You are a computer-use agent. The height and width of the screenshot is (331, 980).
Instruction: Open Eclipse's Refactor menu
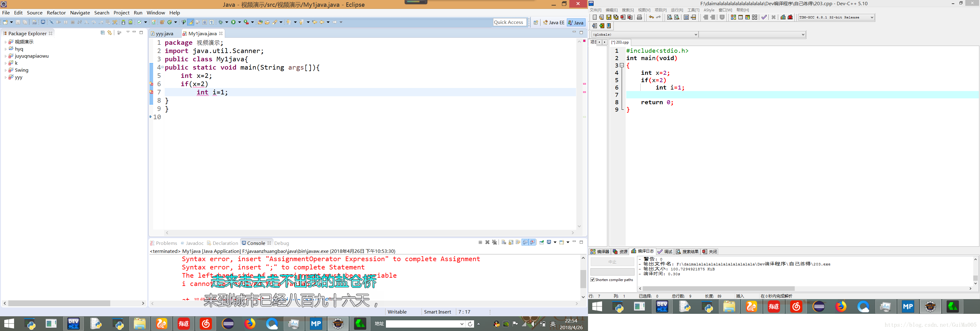(x=56, y=13)
